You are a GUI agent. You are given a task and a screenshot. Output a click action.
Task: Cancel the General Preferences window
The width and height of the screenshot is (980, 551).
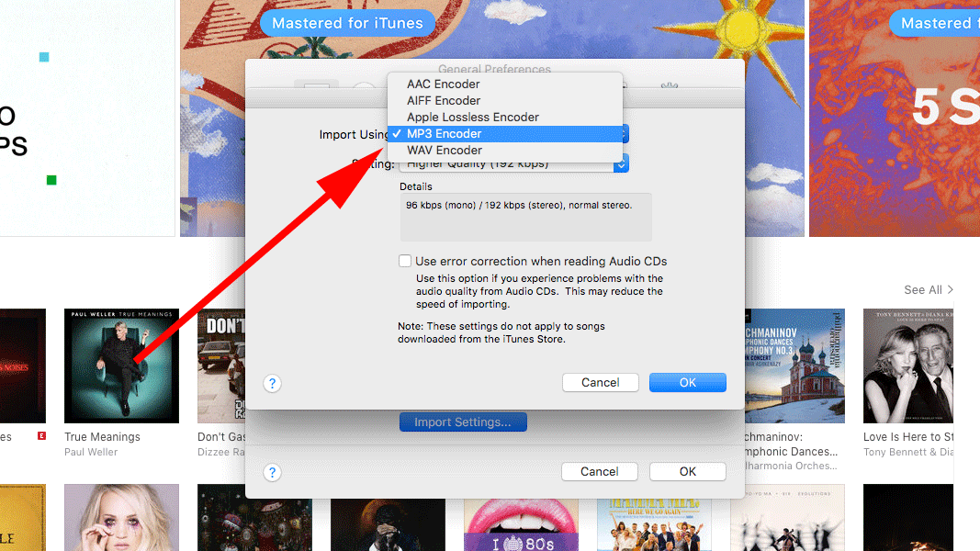coord(600,472)
